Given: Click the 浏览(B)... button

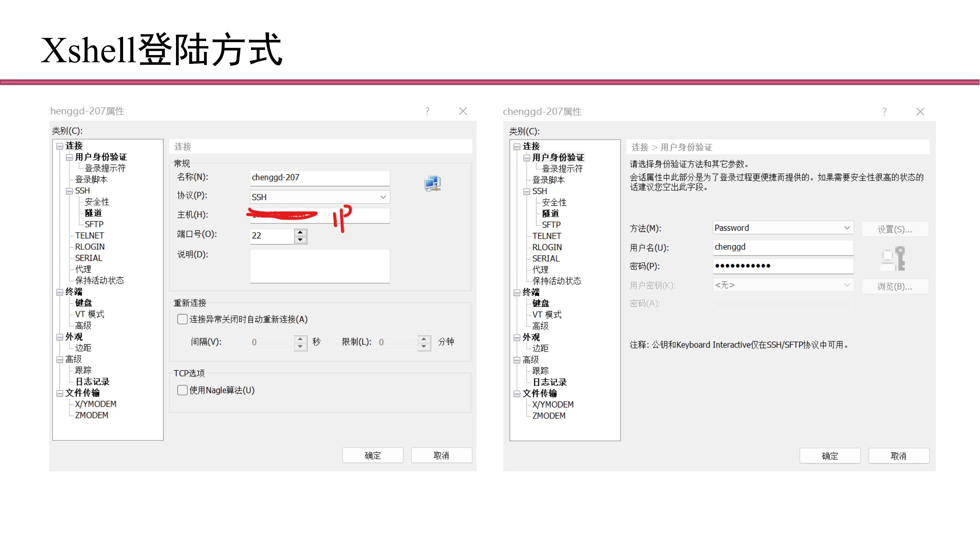Looking at the screenshot, I should (895, 287).
